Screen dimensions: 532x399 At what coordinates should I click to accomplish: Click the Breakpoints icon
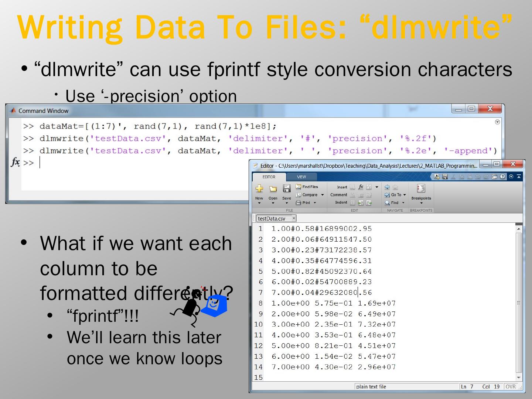click(421, 189)
